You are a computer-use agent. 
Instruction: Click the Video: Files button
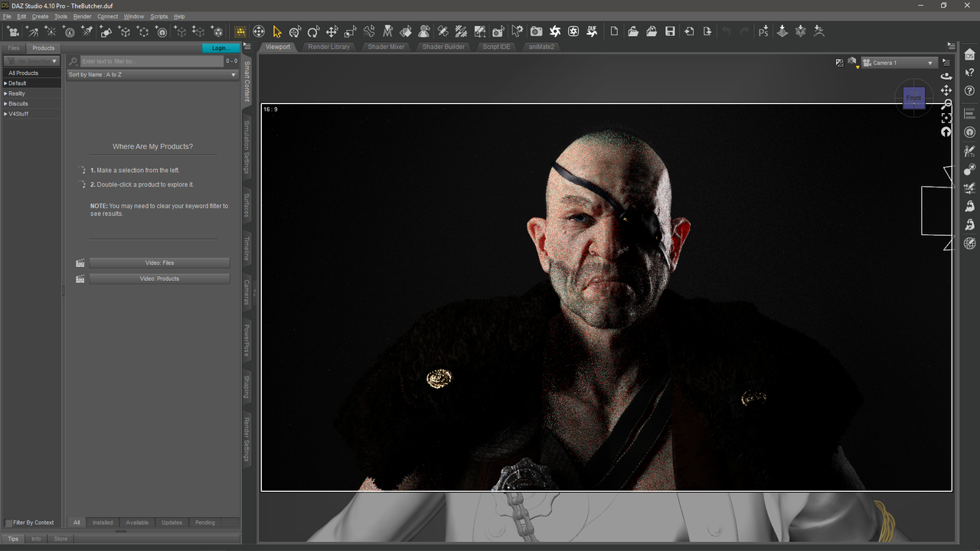(x=159, y=262)
